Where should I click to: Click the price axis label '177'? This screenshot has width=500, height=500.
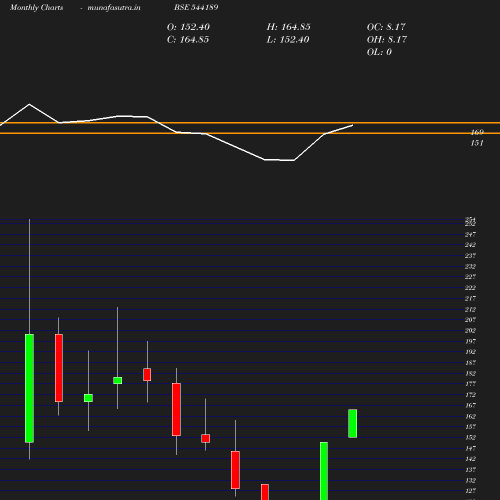(470, 384)
